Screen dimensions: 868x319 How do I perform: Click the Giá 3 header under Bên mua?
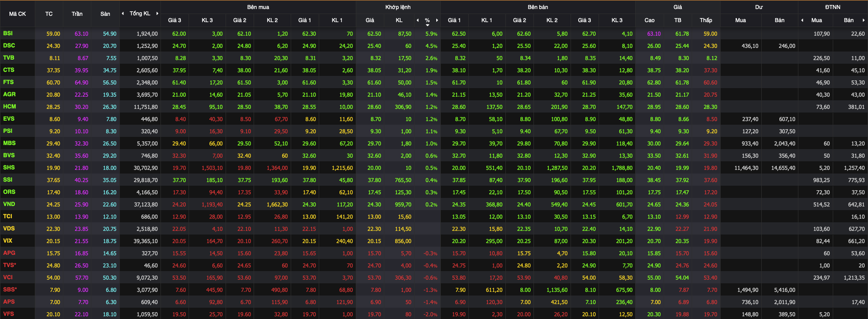point(175,20)
